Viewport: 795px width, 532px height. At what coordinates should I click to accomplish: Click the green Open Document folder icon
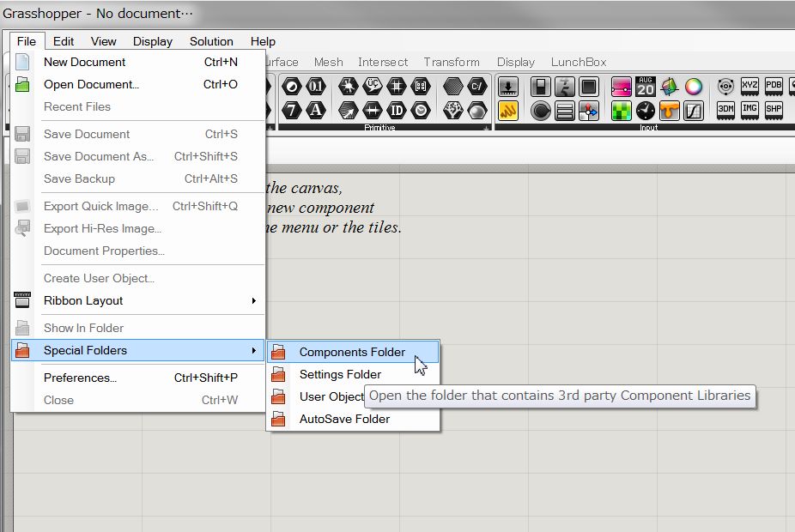[x=22, y=84]
